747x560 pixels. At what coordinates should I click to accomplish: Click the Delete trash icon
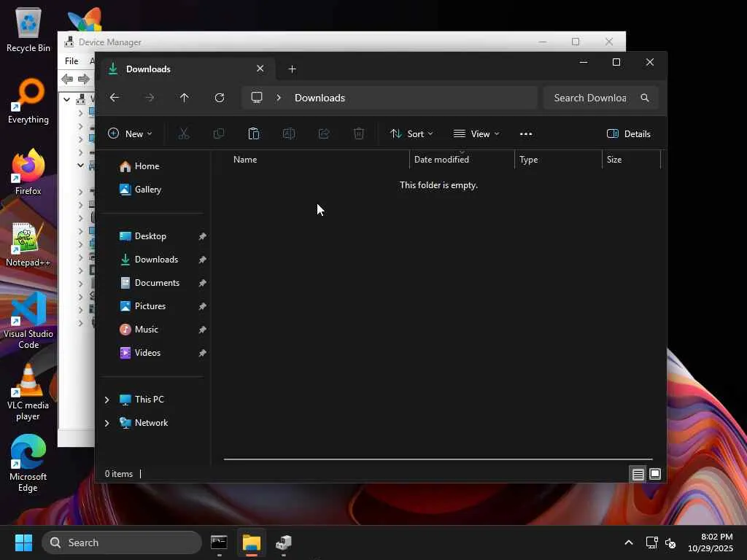pos(359,134)
